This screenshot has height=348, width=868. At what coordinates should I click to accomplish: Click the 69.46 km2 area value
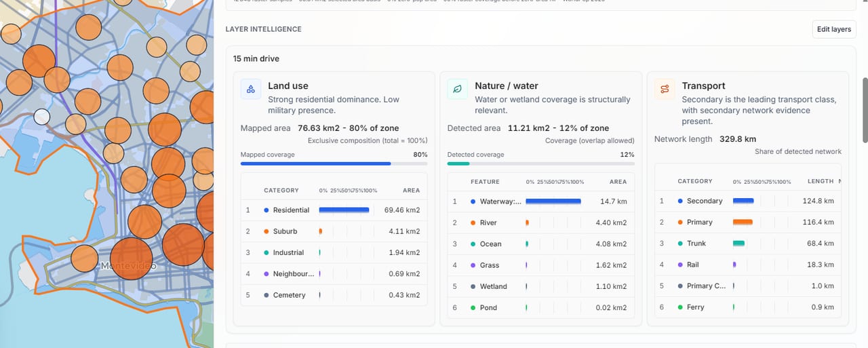(402, 210)
